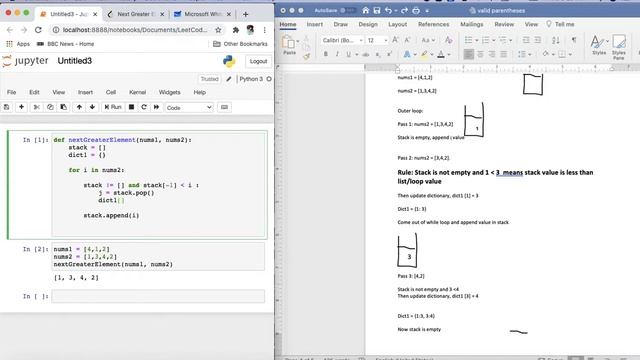
Task: Redo action in Word title bar
Action: pos(404,10)
